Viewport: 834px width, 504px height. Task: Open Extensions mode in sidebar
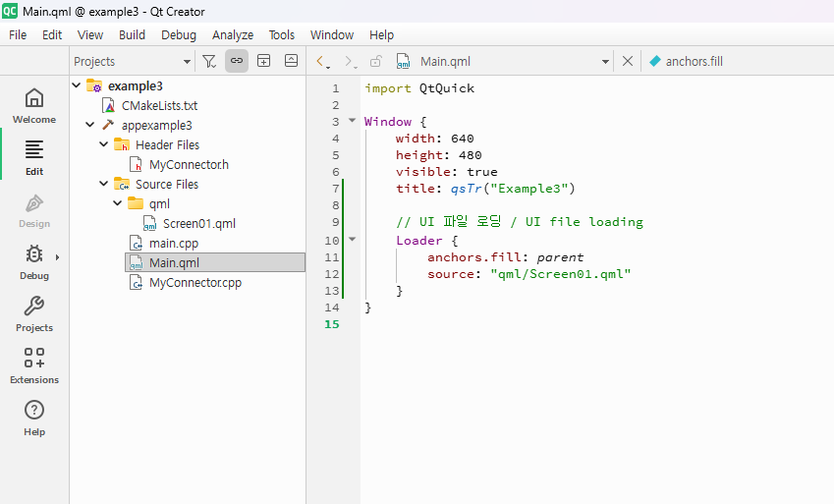click(34, 365)
